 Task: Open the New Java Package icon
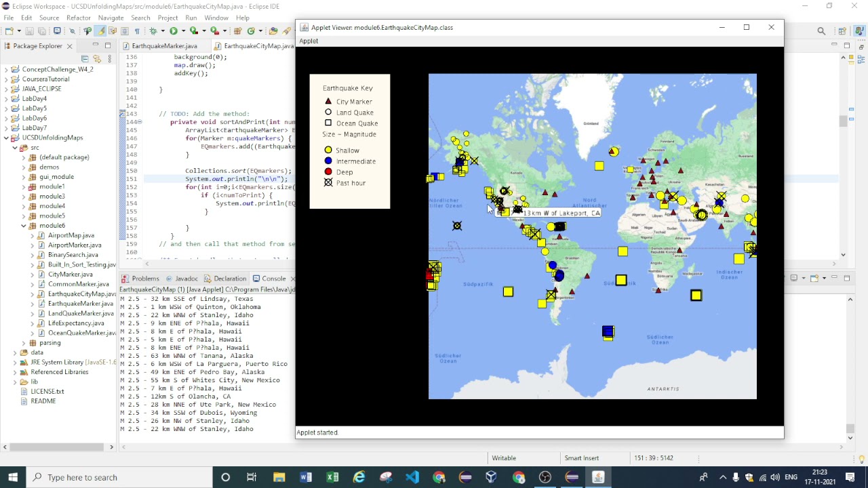(238, 30)
